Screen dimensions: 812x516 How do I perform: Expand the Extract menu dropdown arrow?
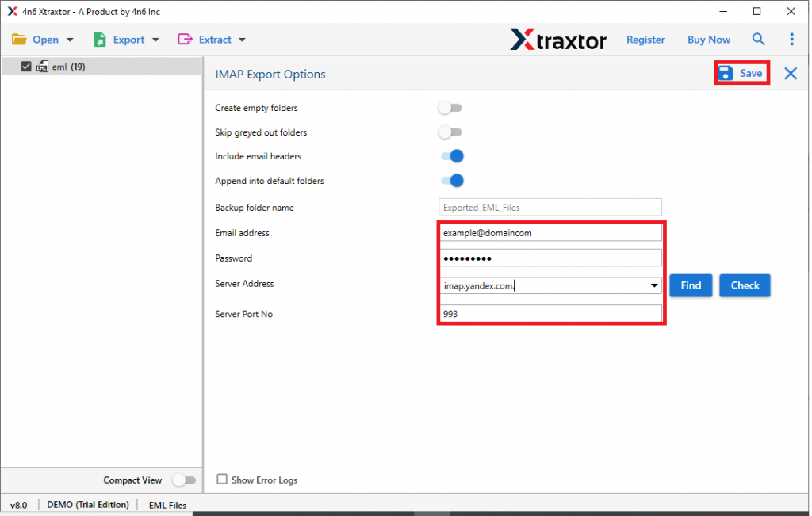(242, 40)
